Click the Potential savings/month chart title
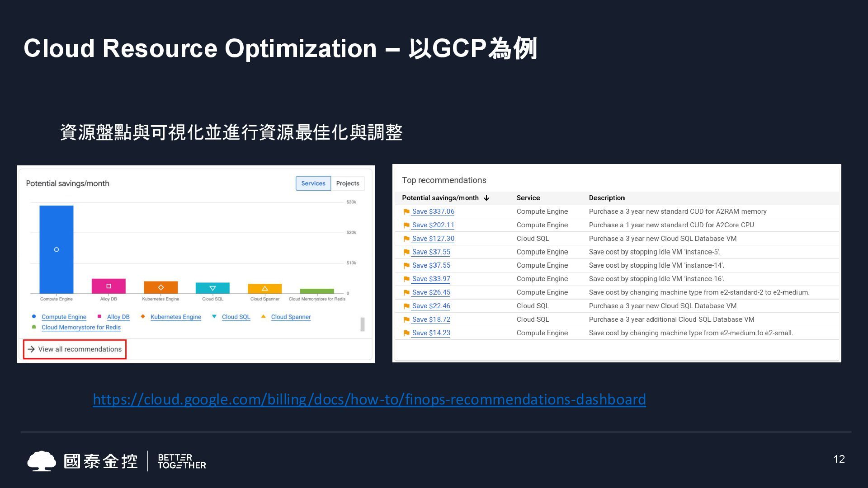The height and width of the screenshot is (488, 868). pos(67,183)
